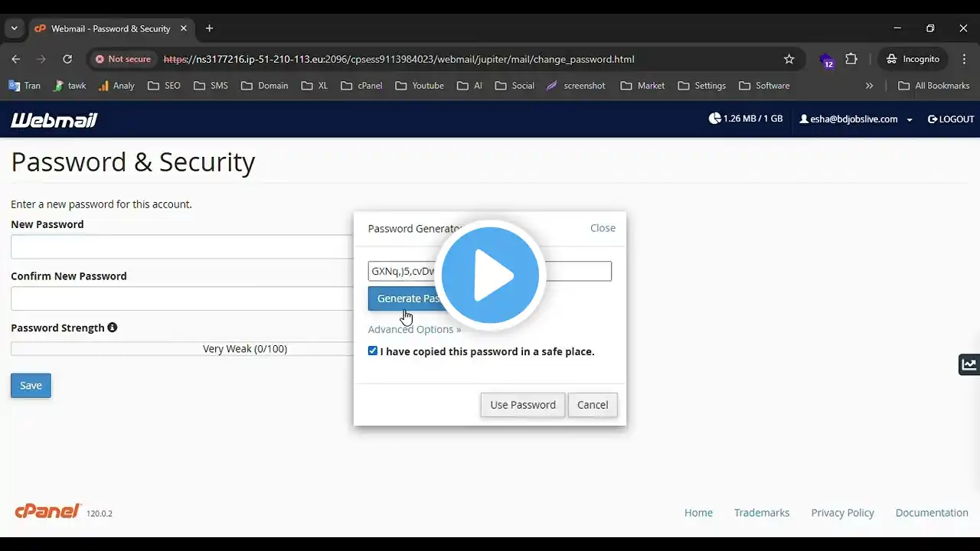This screenshot has width=980, height=551.
Task: Click the Incognito profile indicator
Action: (913, 59)
